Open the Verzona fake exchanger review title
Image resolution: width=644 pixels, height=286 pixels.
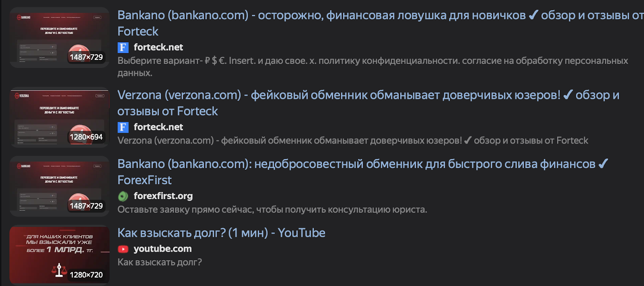point(339,95)
